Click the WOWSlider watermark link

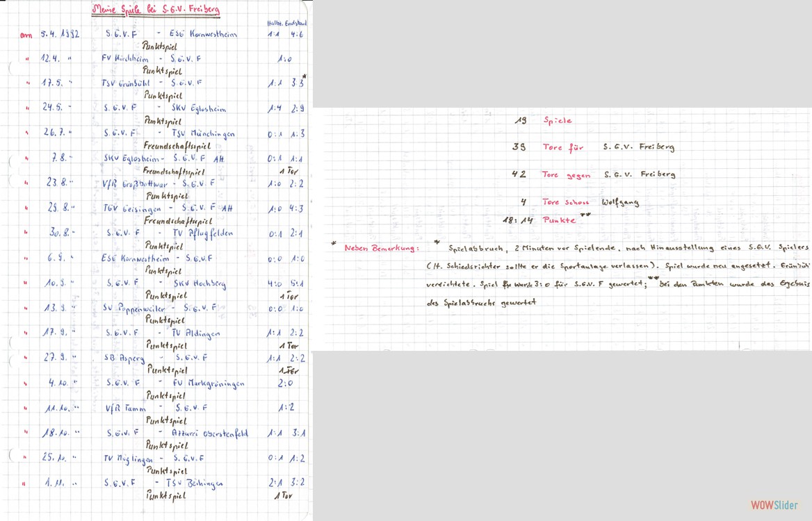tap(774, 505)
